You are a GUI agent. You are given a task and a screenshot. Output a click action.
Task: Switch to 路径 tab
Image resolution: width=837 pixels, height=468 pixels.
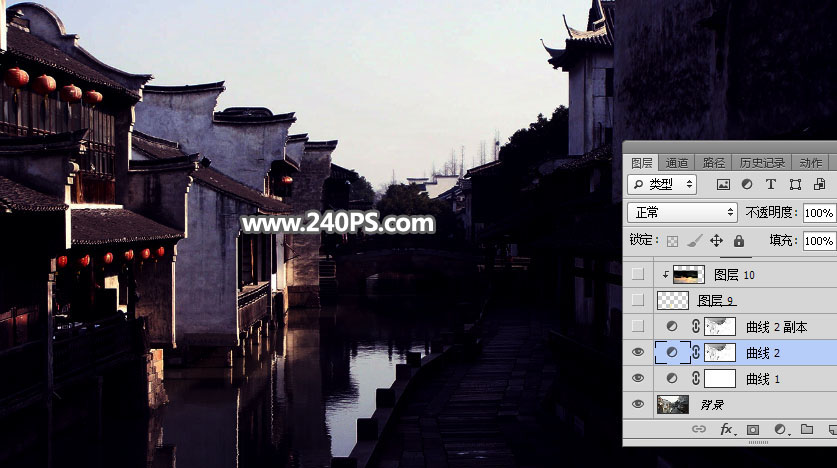point(714,163)
